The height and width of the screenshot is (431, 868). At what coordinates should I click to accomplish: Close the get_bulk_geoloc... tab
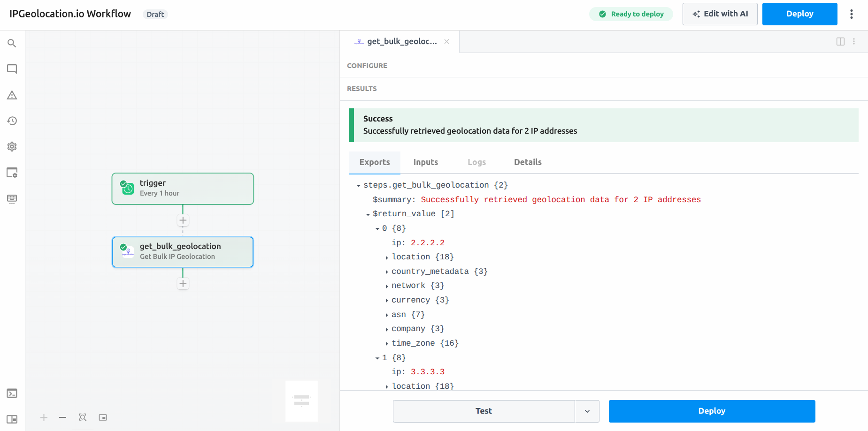tap(447, 42)
